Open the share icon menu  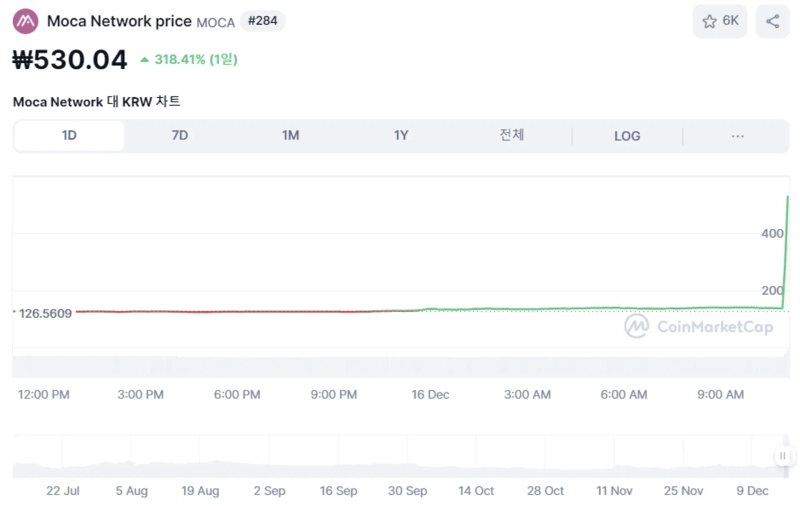772,21
